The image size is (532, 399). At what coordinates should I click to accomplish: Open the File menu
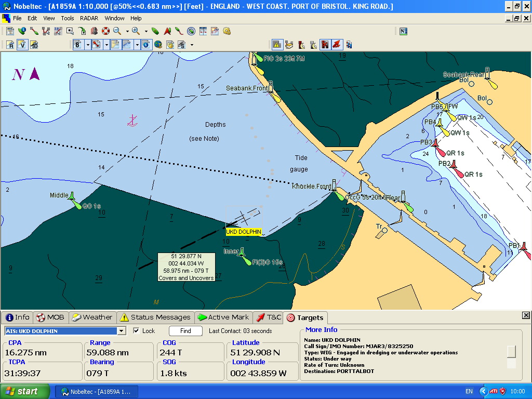(x=17, y=18)
